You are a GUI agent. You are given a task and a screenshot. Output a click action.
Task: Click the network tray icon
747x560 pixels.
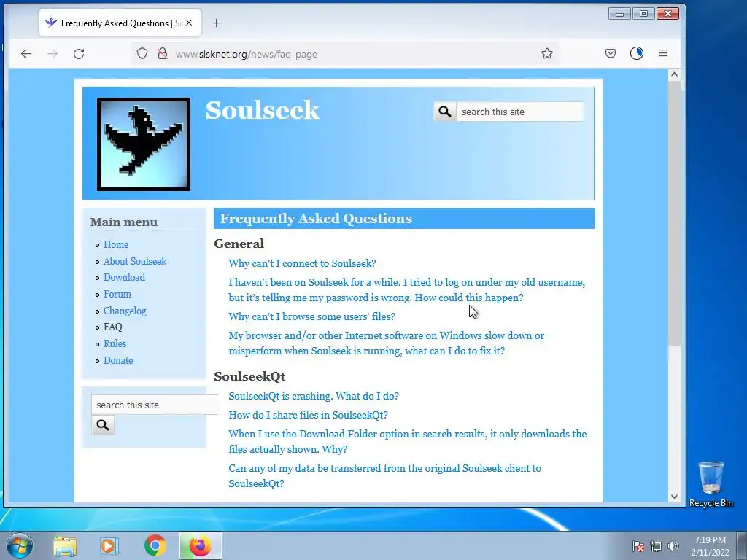point(656,546)
